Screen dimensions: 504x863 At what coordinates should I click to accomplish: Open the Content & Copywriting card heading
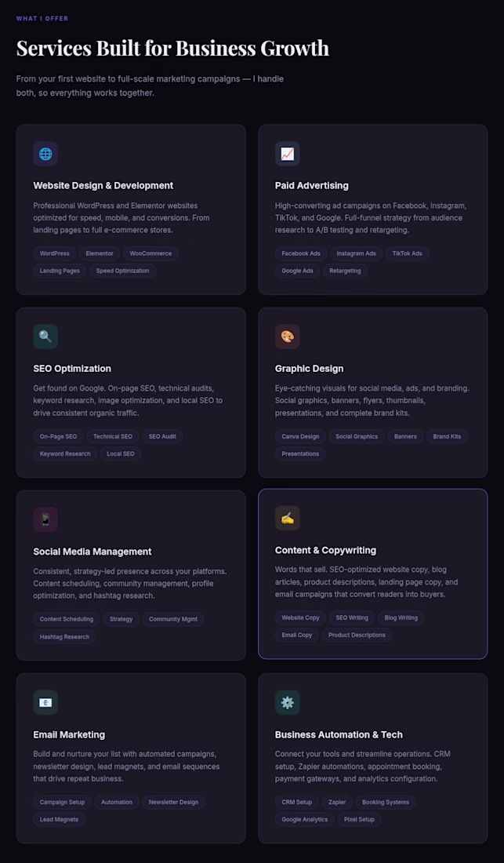tap(325, 551)
